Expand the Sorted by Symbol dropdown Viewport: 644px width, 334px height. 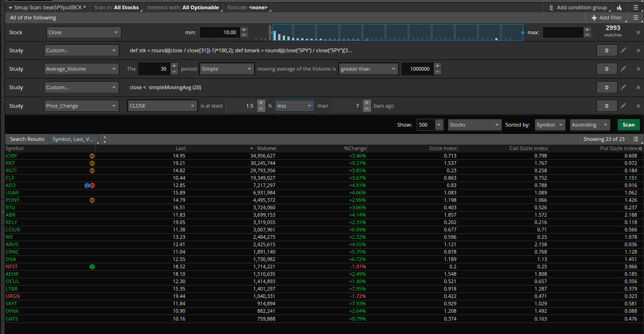(x=550, y=125)
